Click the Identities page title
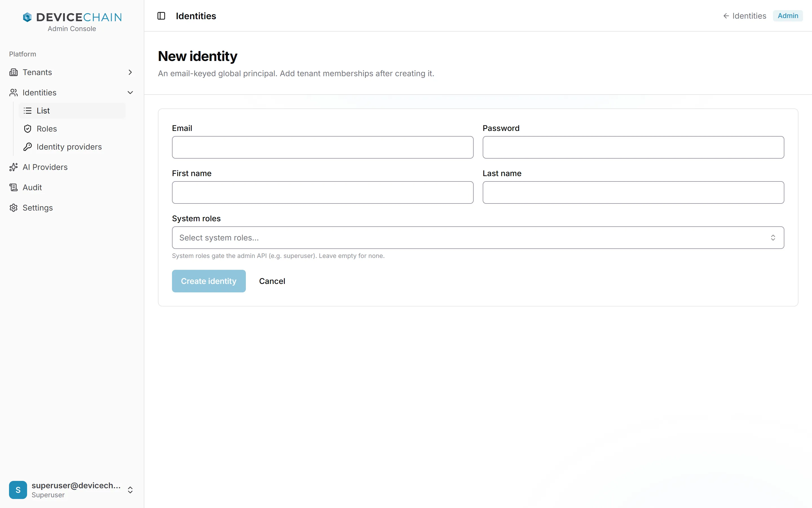Image resolution: width=812 pixels, height=508 pixels. click(196, 16)
